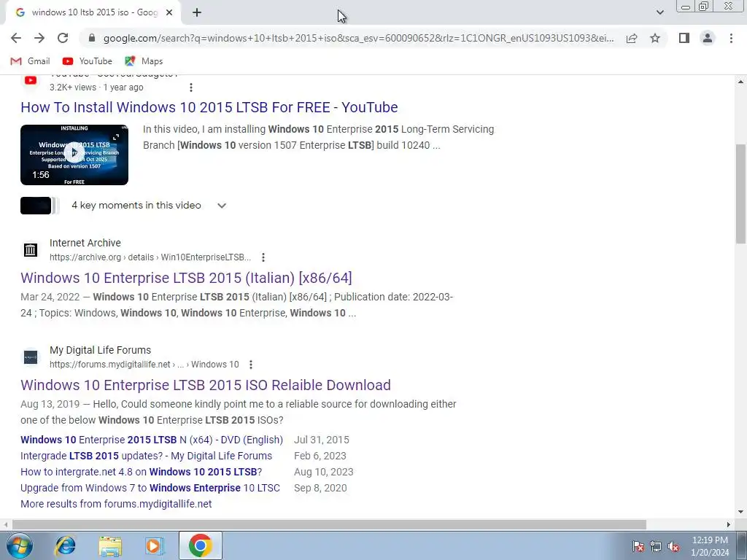Click the horizontal scrollbar thumb
The image size is (747, 560).
pos(329,525)
